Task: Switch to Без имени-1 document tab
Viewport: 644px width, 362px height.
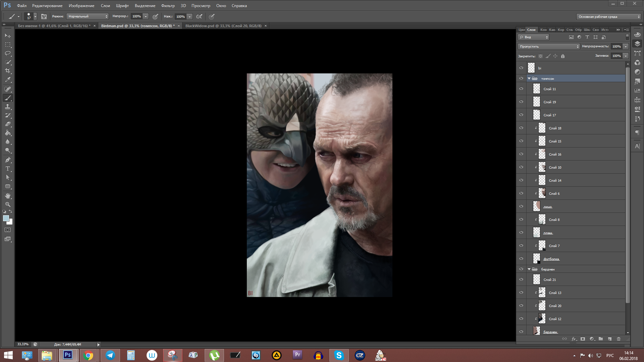Action: click(54, 26)
